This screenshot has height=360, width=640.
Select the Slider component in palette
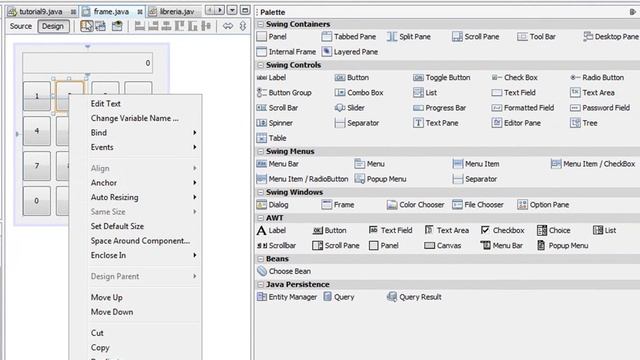tap(350, 108)
